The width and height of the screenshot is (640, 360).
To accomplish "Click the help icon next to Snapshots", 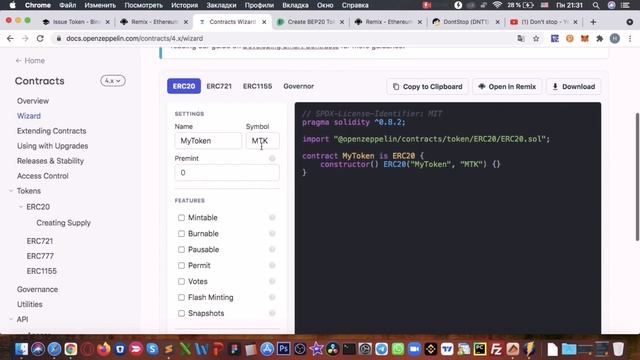I will tap(272, 313).
